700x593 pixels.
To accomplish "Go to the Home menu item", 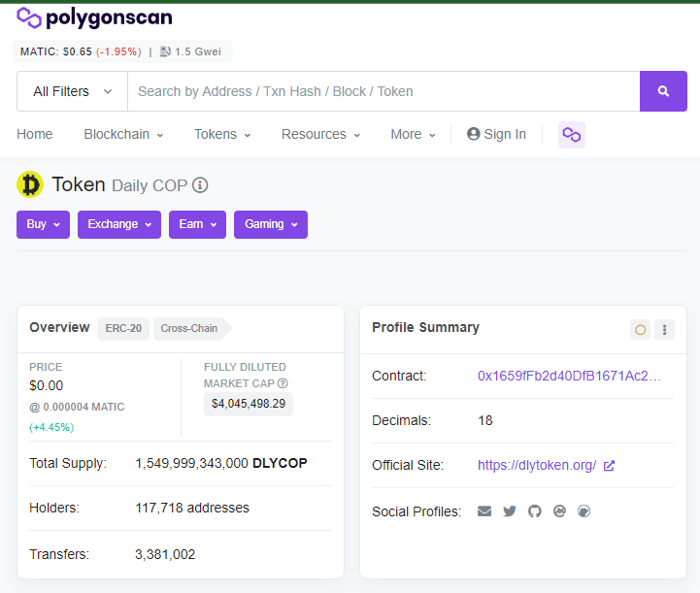I will tap(35, 134).
